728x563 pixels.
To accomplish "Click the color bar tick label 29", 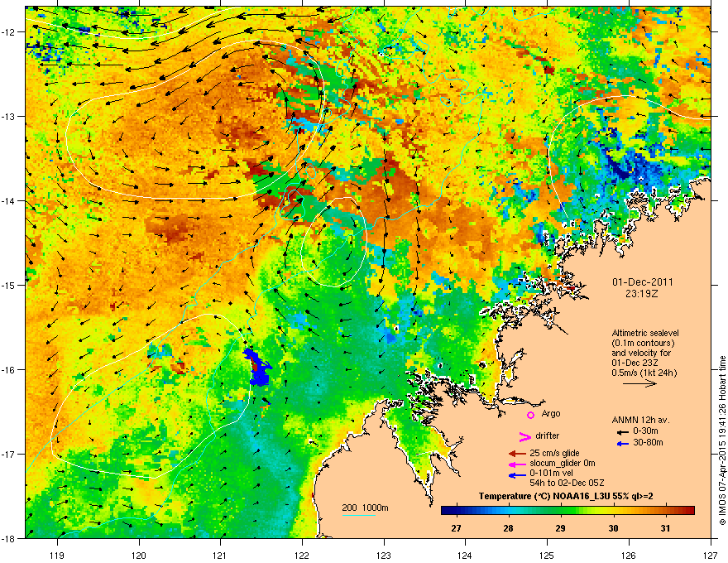I will coord(560,528).
